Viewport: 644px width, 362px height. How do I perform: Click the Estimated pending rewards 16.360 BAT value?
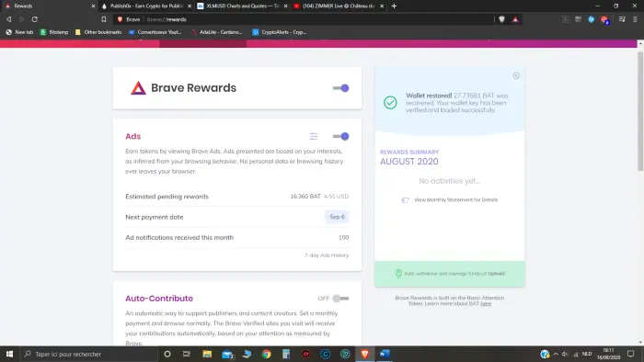[305, 197]
